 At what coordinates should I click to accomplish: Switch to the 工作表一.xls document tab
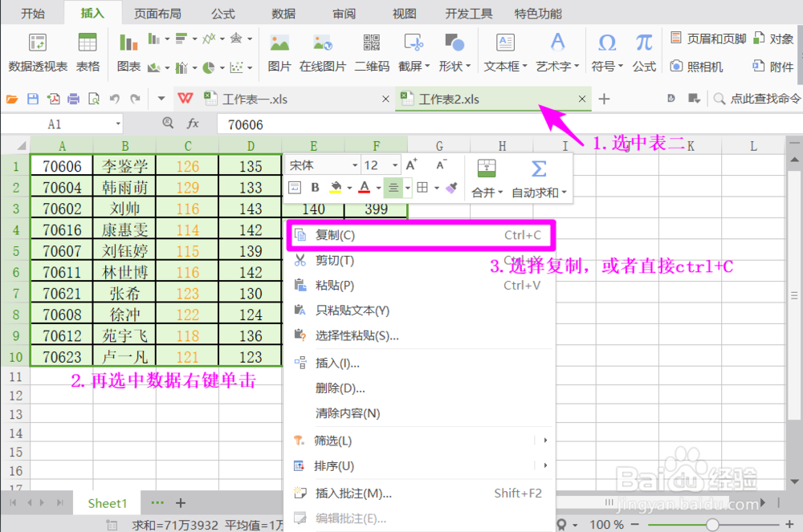(297, 99)
